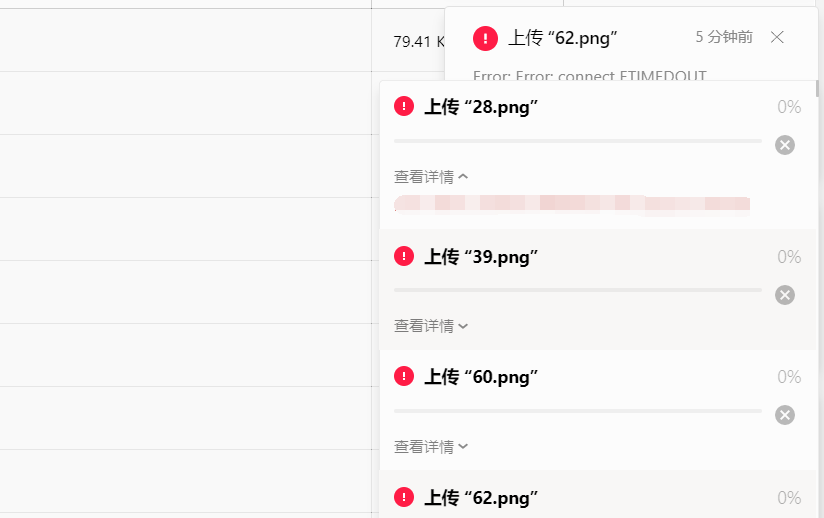Click the 60.png upload progress bar
The width and height of the screenshot is (824, 518).
[x=578, y=411]
